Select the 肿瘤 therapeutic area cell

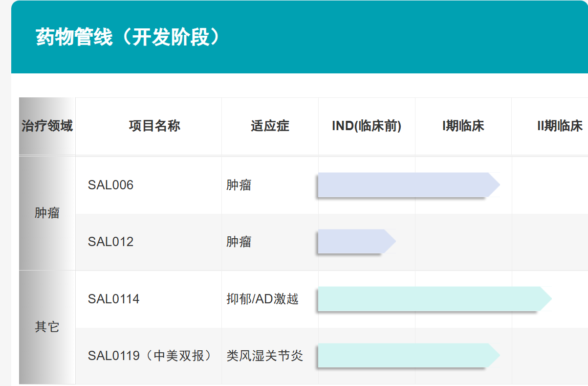[47, 213]
